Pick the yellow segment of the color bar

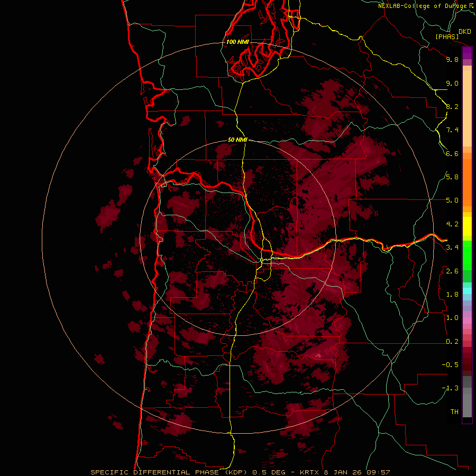point(467,226)
